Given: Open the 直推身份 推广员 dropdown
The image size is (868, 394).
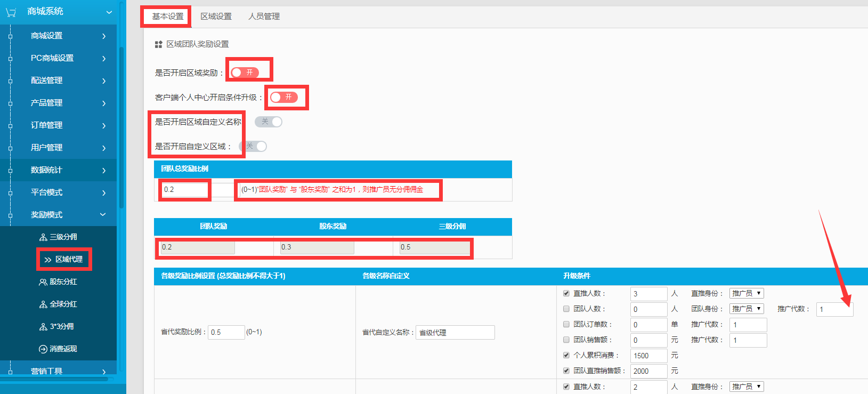Looking at the screenshot, I should [x=747, y=293].
